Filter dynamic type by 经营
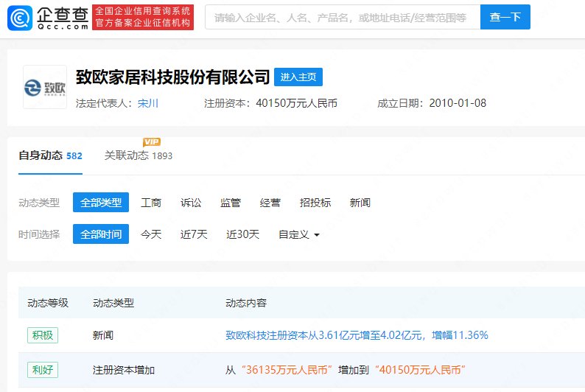This screenshot has height=392, width=585. click(x=270, y=203)
